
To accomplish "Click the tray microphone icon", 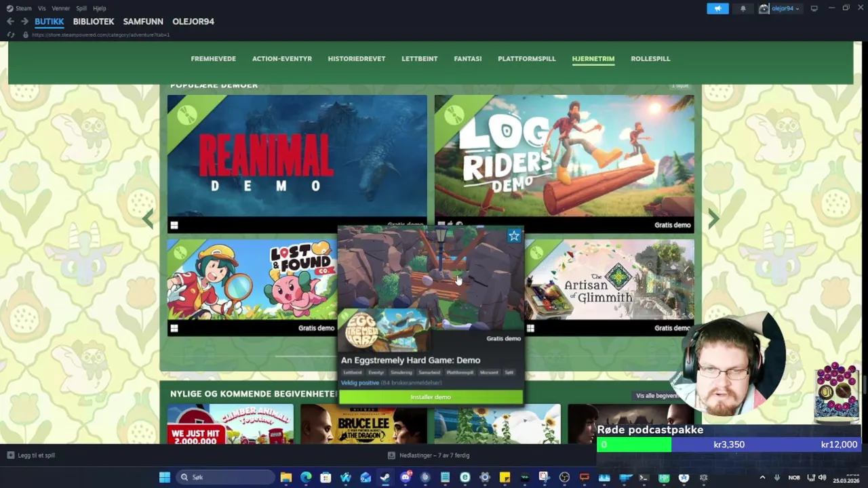I will coord(777,478).
